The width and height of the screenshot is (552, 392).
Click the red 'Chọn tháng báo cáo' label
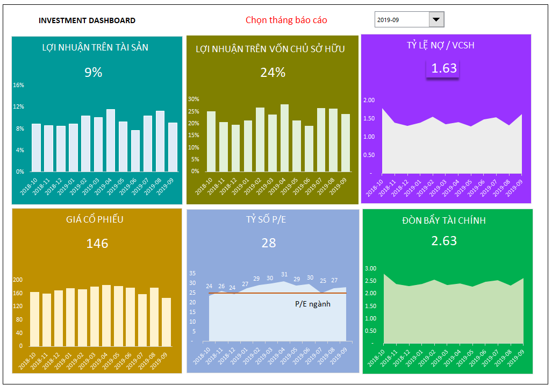pyautogui.click(x=286, y=20)
